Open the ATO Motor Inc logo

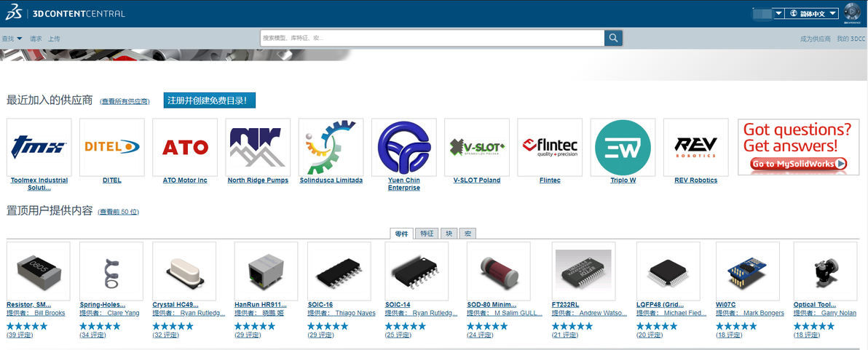tap(185, 147)
